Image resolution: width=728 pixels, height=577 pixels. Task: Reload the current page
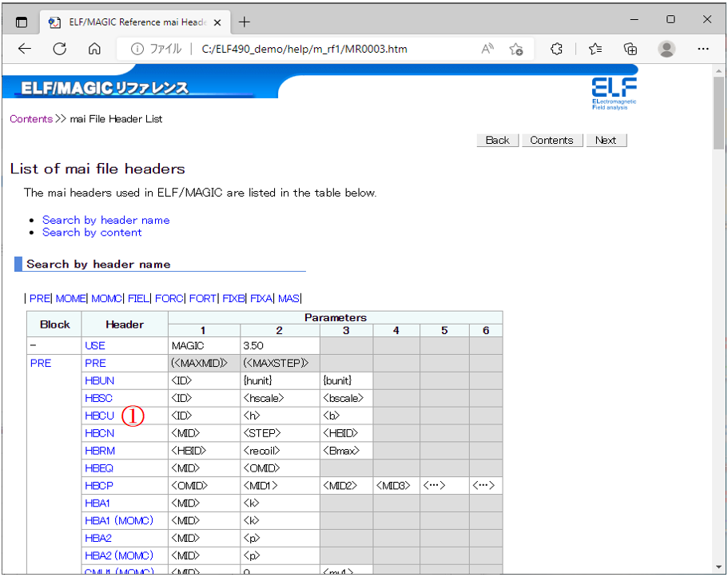tap(60, 49)
